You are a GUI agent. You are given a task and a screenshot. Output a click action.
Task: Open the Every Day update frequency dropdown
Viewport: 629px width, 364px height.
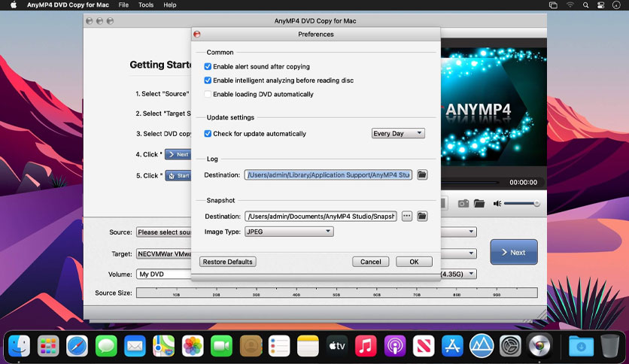pyautogui.click(x=398, y=134)
